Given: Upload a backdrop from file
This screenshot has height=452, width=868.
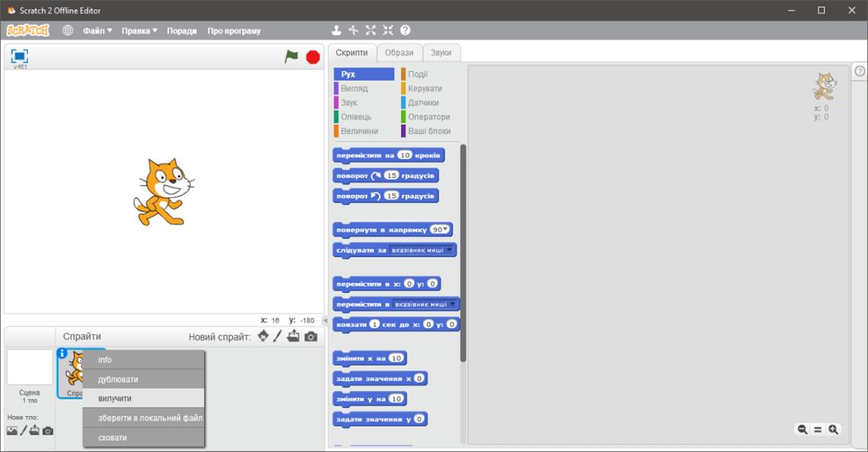Looking at the screenshot, I should (x=34, y=431).
